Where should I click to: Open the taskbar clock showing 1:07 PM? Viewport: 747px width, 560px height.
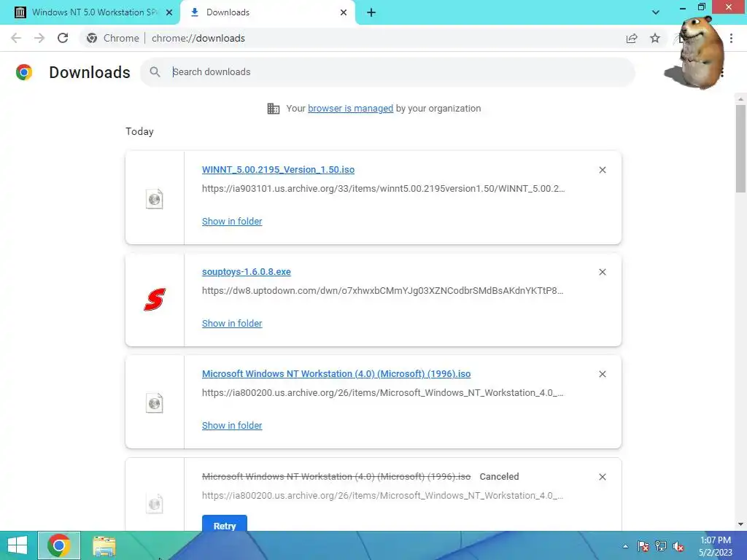click(716, 546)
